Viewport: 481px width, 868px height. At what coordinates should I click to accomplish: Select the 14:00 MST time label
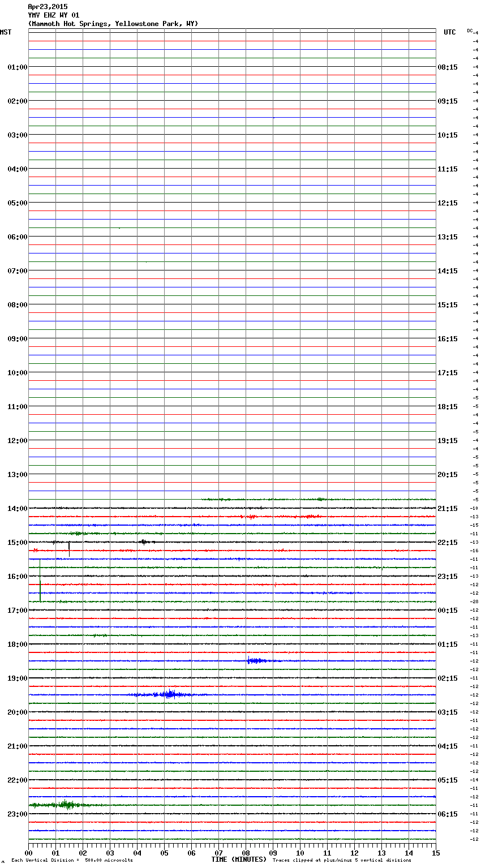click(x=18, y=509)
